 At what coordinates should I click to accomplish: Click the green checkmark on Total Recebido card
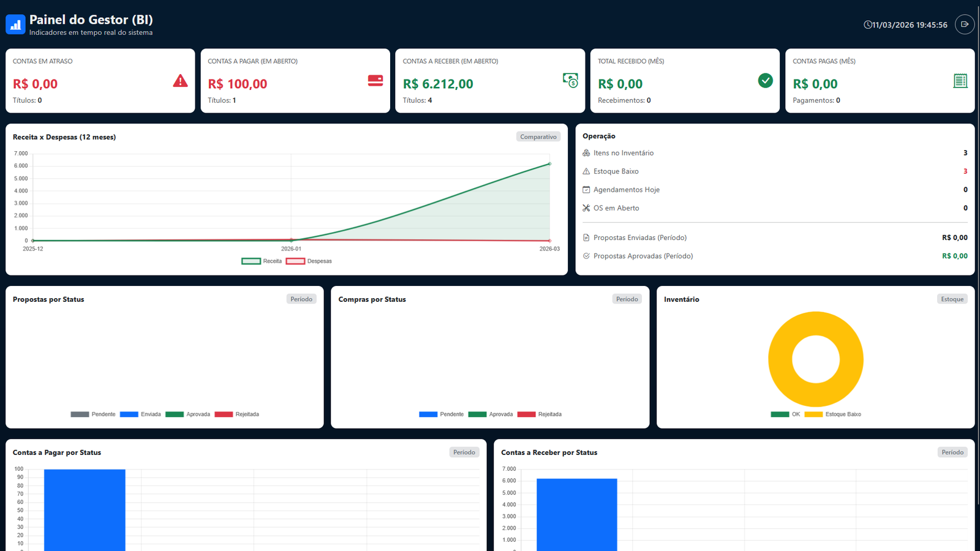click(x=765, y=80)
